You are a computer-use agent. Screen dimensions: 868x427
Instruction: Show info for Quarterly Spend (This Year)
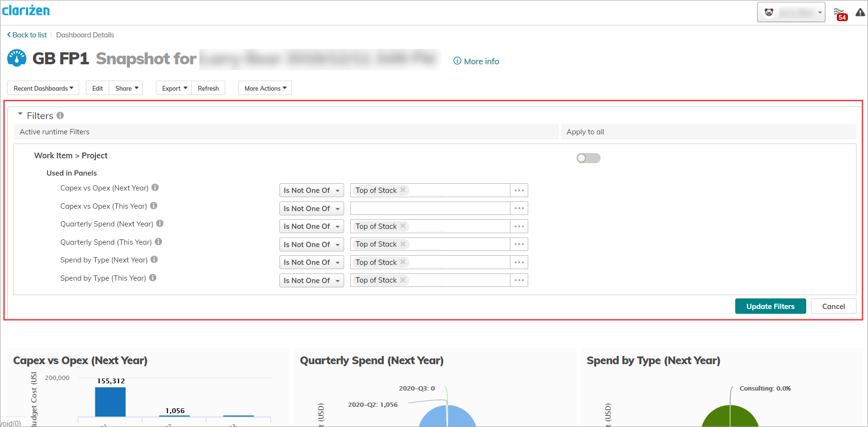click(x=159, y=242)
